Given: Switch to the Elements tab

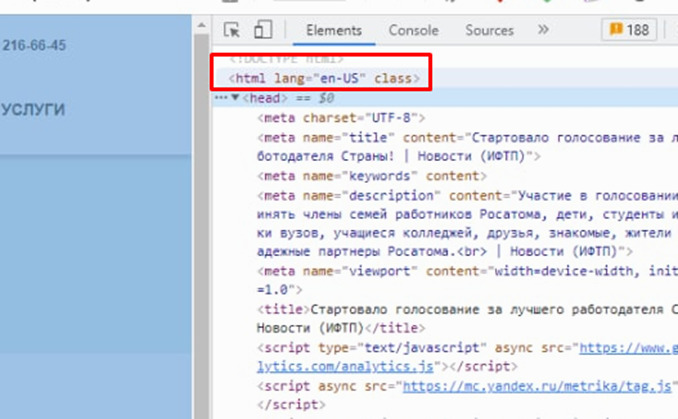Looking at the screenshot, I should [x=334, y=30].
